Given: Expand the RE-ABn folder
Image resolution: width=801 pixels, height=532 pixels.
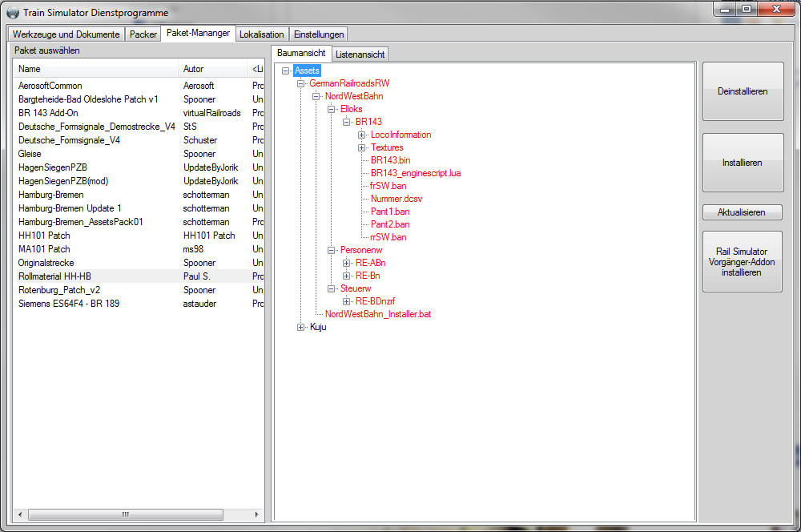Looking at the screenshot, I should click(347, 263).
